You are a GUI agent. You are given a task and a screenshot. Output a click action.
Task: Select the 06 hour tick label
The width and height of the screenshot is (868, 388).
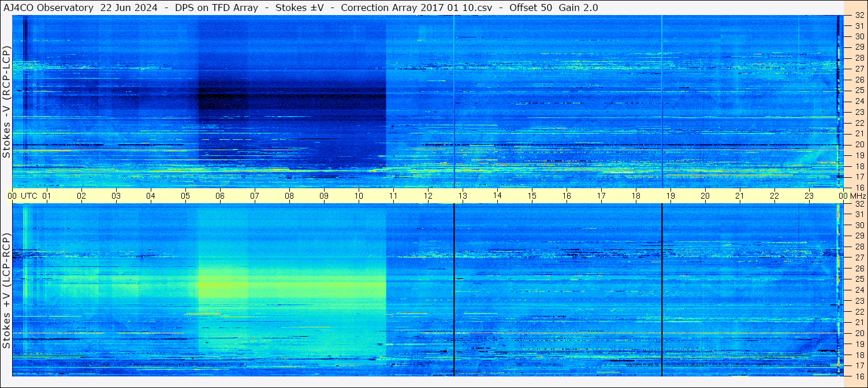pyautogui.click(x=220, y=196)
